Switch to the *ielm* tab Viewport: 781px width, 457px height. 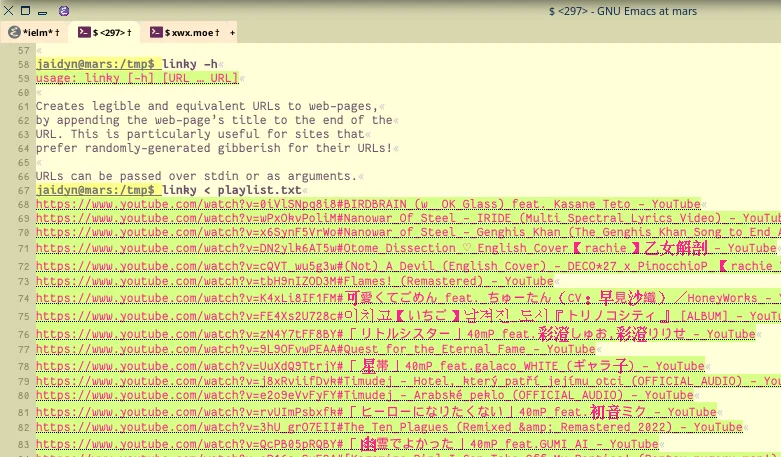40,33
